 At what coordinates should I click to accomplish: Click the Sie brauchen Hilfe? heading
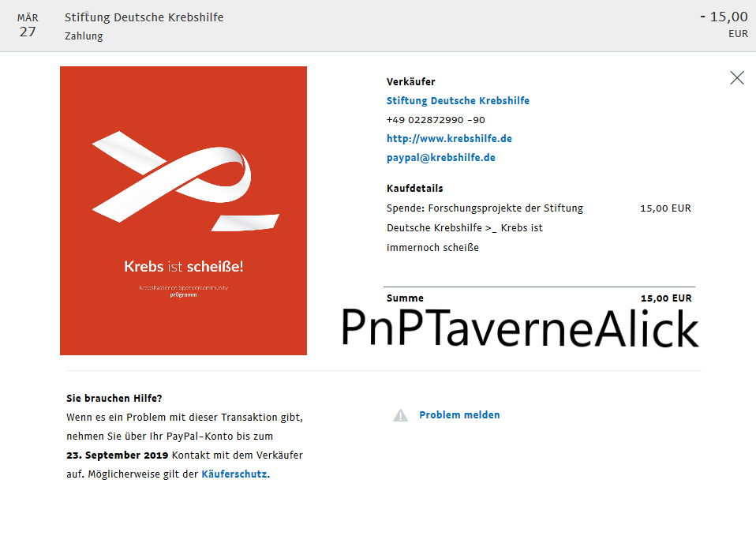(114, 398)
